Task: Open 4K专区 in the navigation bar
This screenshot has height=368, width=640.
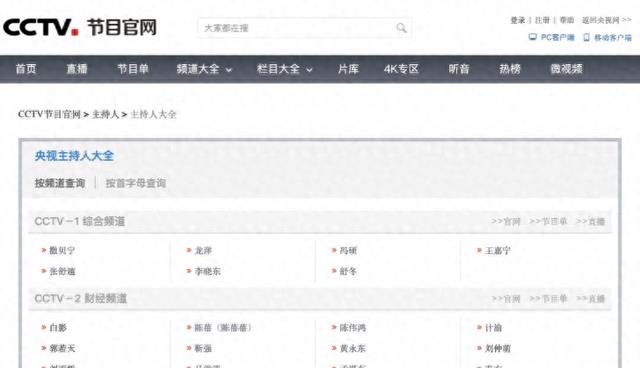Action: (401, 69)
